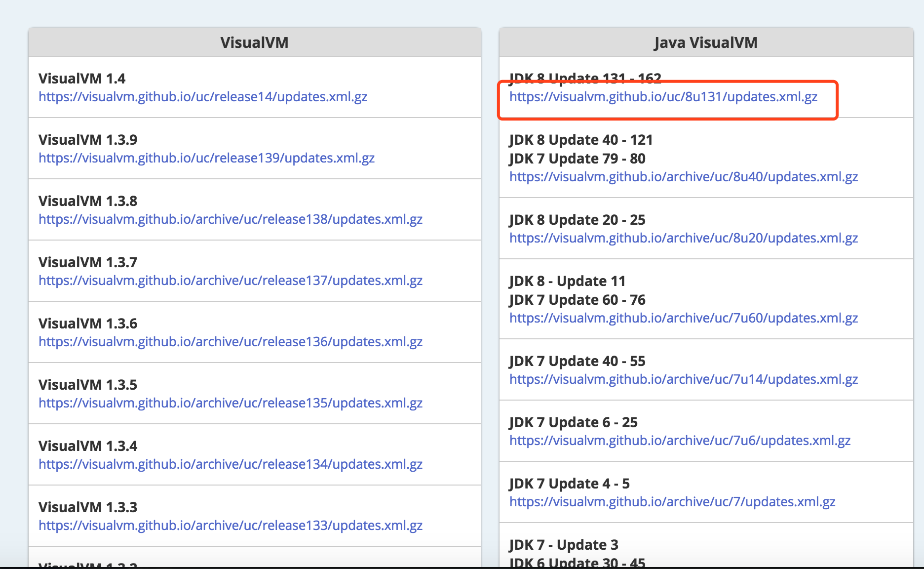Select the 'JDK 8 Update 20 - 25' text

point(577,220)
